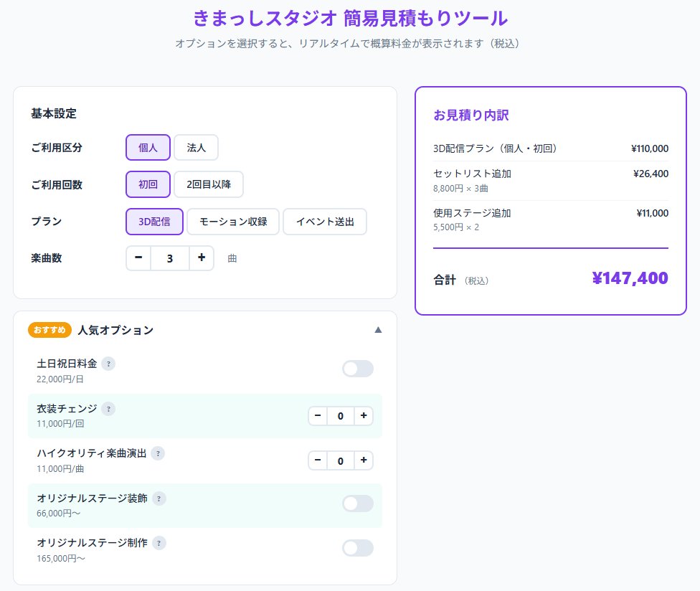Turn on the オリジナルステージ装飾 switch
Viewport: 700px width, 591px height.
click(x=358, y=504)
